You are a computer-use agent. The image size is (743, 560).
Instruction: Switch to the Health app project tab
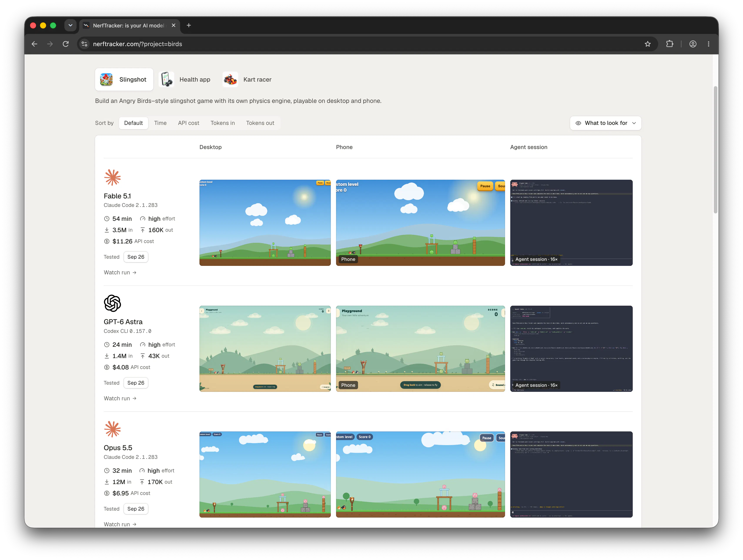185,80
